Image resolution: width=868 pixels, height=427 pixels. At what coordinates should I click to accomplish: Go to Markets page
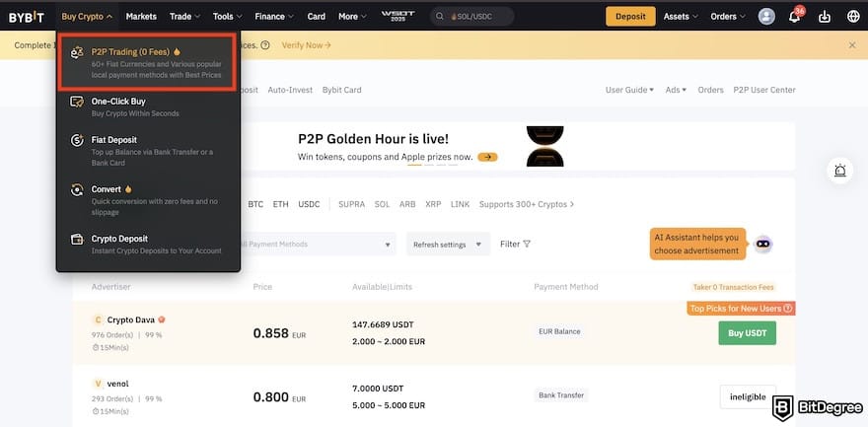click(141, 17)
